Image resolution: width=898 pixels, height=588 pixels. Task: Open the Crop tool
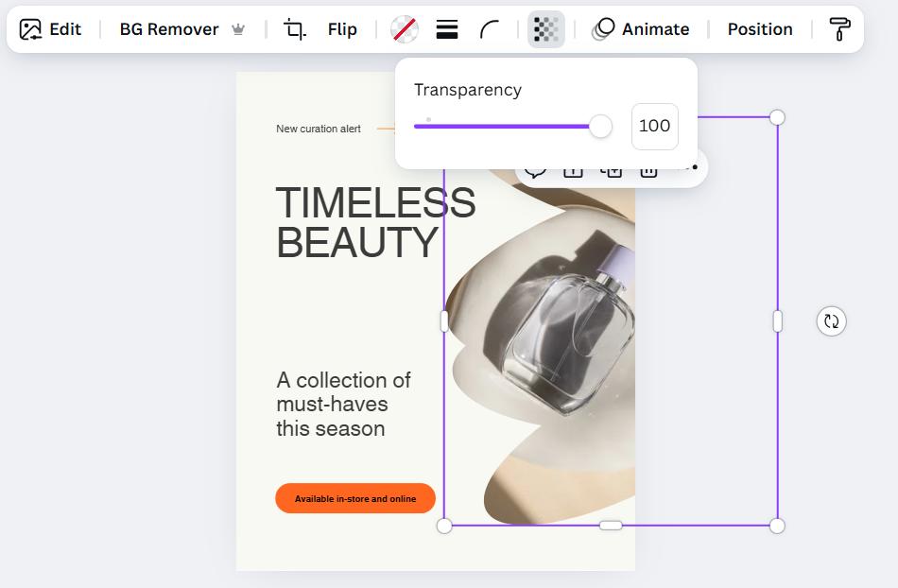click(295, 29)
